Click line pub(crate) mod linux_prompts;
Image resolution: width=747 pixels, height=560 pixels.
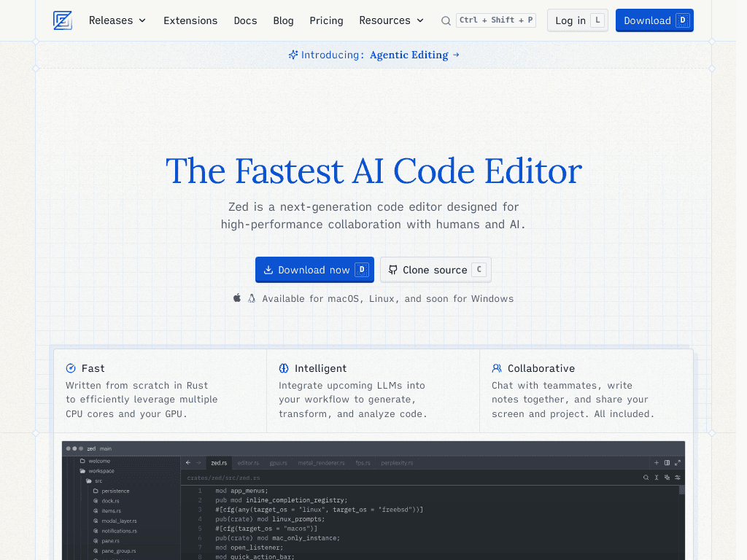[270, 519]
